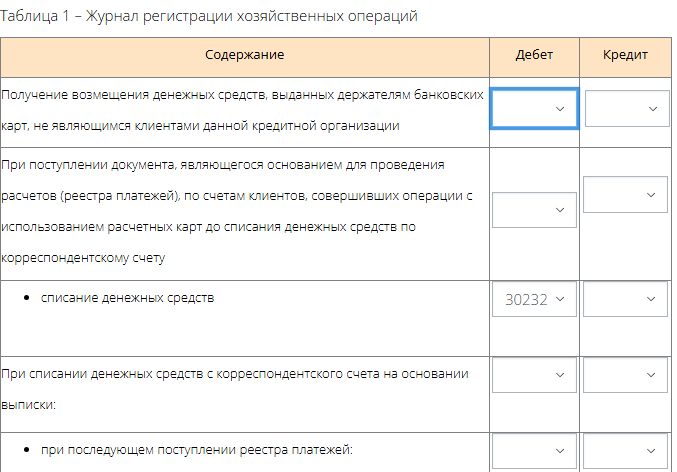Click 'при последующем поступлении реестра платежей' text
The image size is (677, 472).
click(x=197, y=450)
